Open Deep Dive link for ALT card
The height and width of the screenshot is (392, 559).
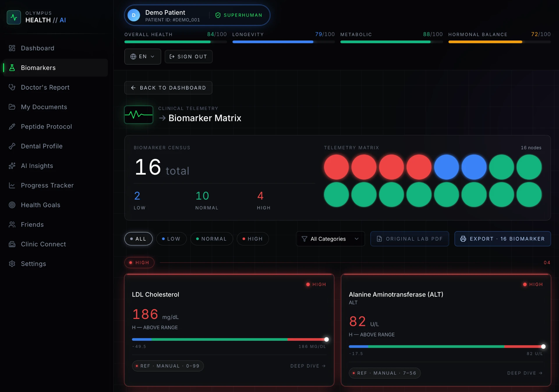tap(525, 373)
